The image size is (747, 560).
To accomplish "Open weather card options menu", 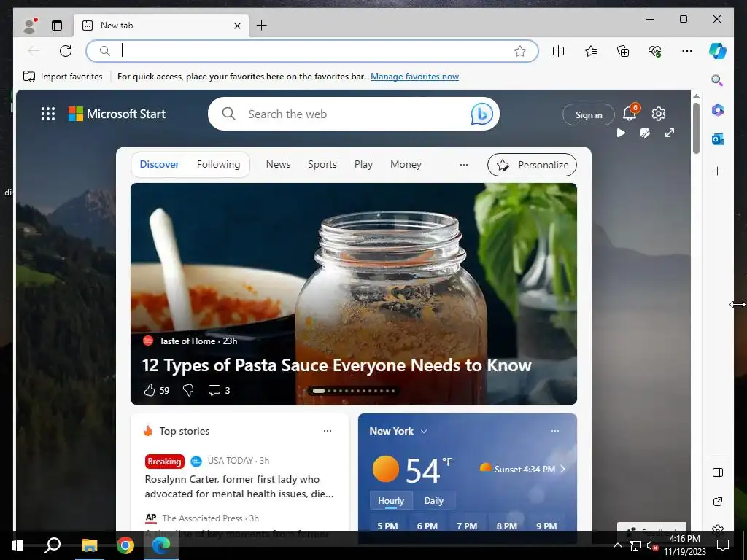I will [555, 431].
